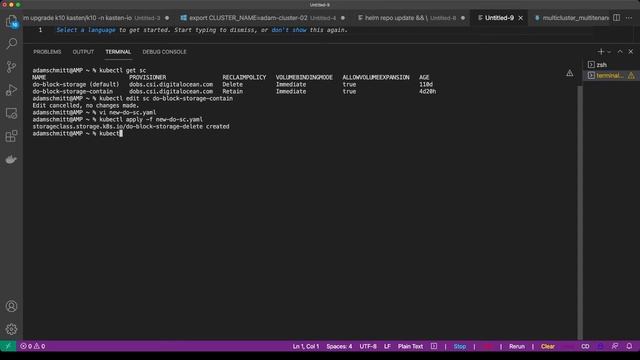This screenshot has width=640, height=360.
Task: Open the multicluster_multitenant editor tab
Action: (571, 18)
